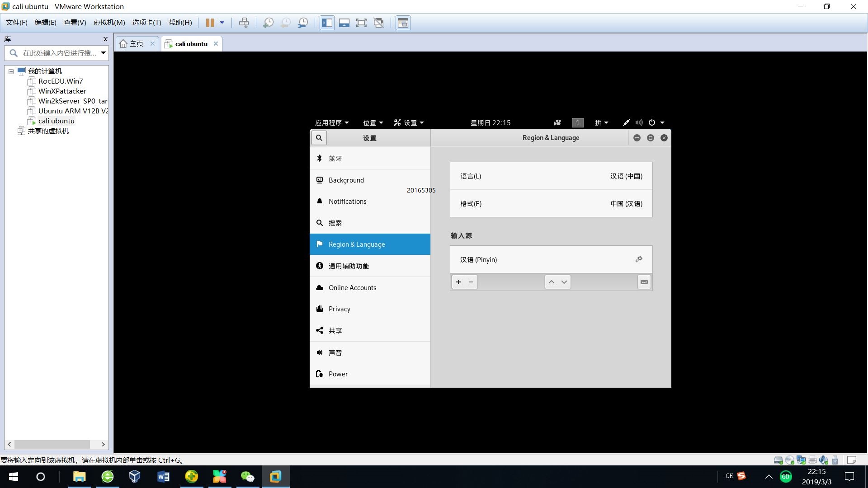Select WinXPattacker virtual machine
This screenshot has width=868, height=488.
(62, 91)
